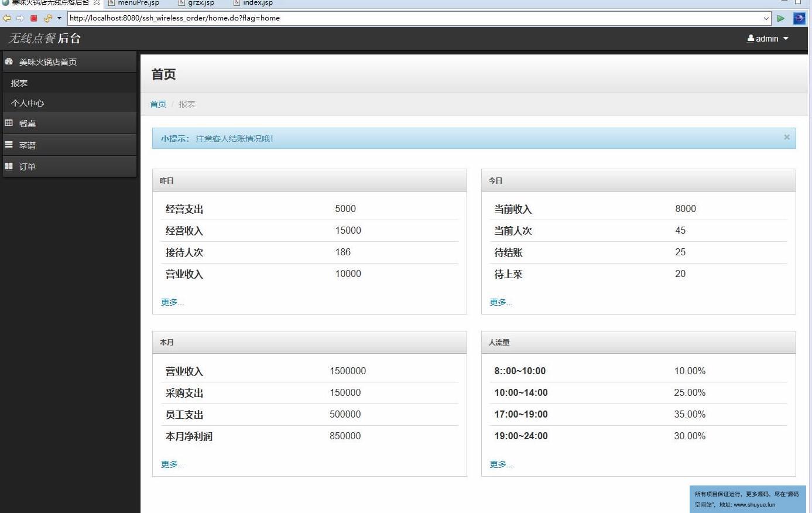The height and width of the screenshot is (513, 812).
Task: Open 个人中心 in the sidebar
Action: [70, 103]
